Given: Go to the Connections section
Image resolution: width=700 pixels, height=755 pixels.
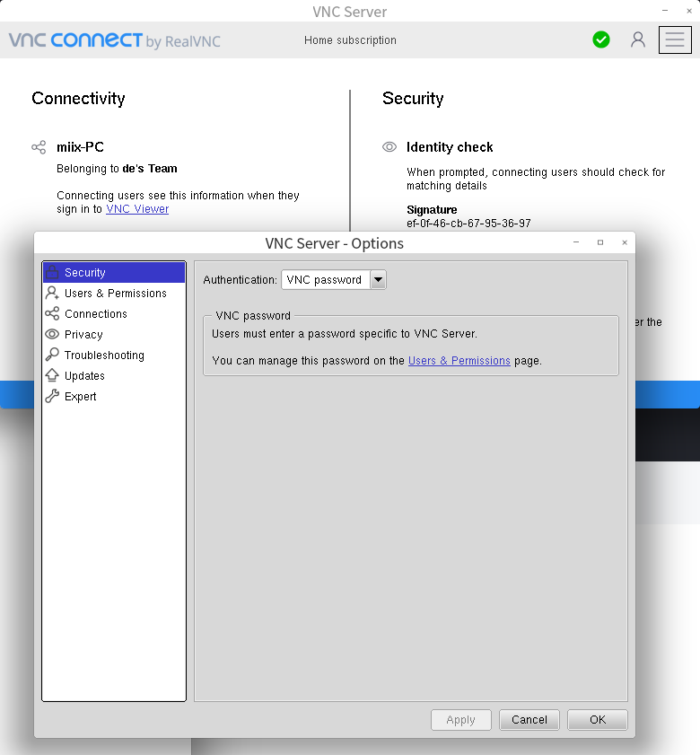Looking at the screenshot, I should click(x=114, y=313).
